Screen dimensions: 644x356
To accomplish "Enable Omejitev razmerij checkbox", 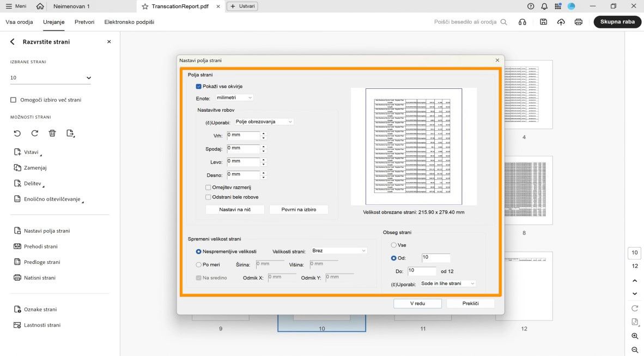I will 208,187.
